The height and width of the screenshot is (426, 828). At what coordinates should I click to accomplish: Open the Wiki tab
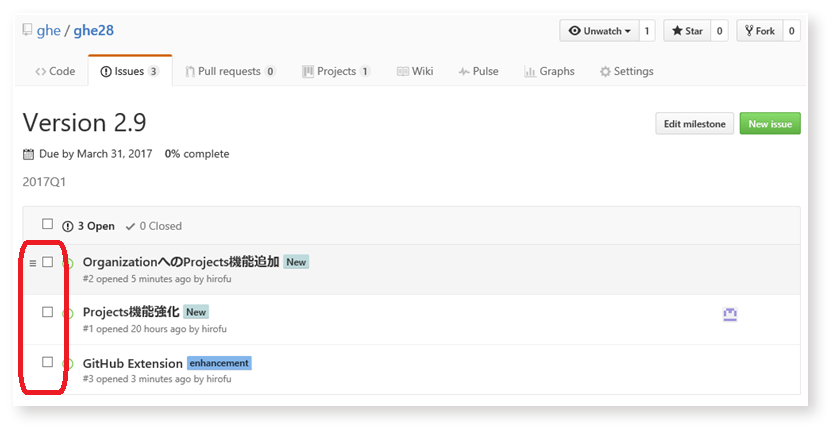[415, 71]
